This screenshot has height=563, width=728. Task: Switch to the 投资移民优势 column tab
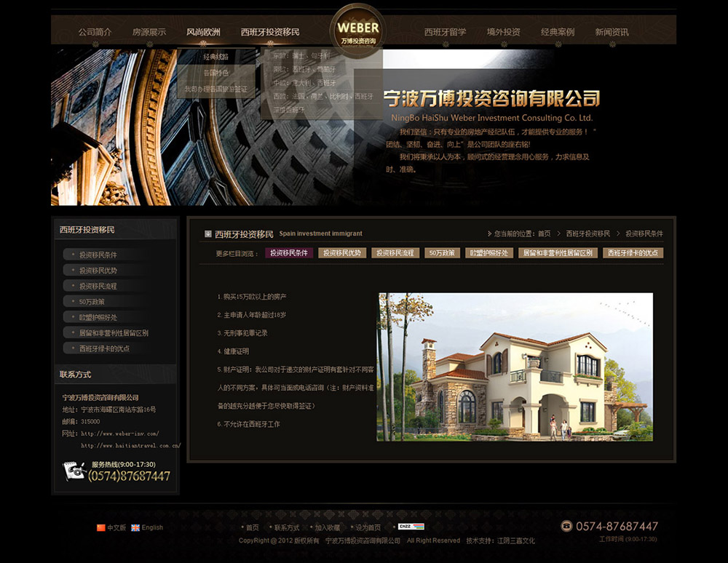[342, 253]
